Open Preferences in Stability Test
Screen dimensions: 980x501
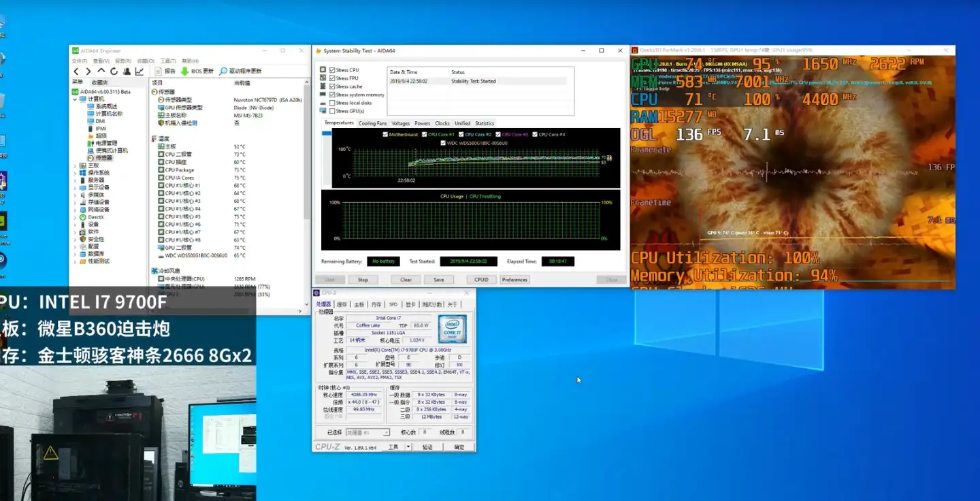[514, 280]
